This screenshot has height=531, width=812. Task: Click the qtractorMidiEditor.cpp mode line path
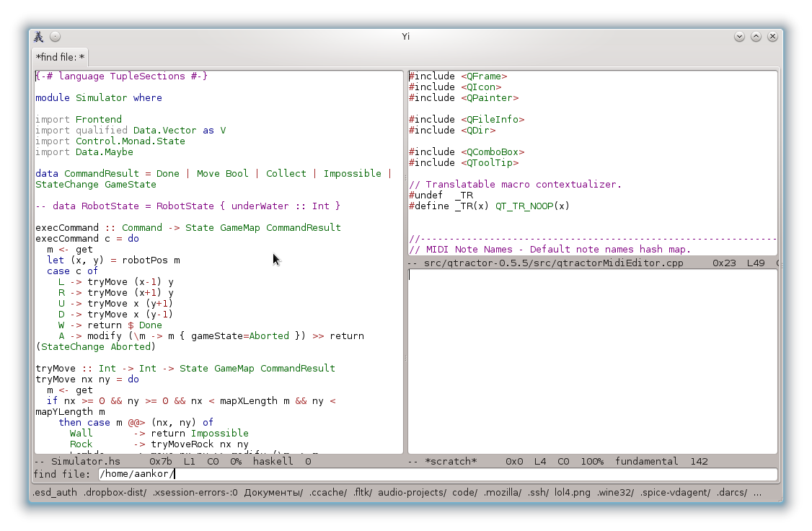[554, 263]
